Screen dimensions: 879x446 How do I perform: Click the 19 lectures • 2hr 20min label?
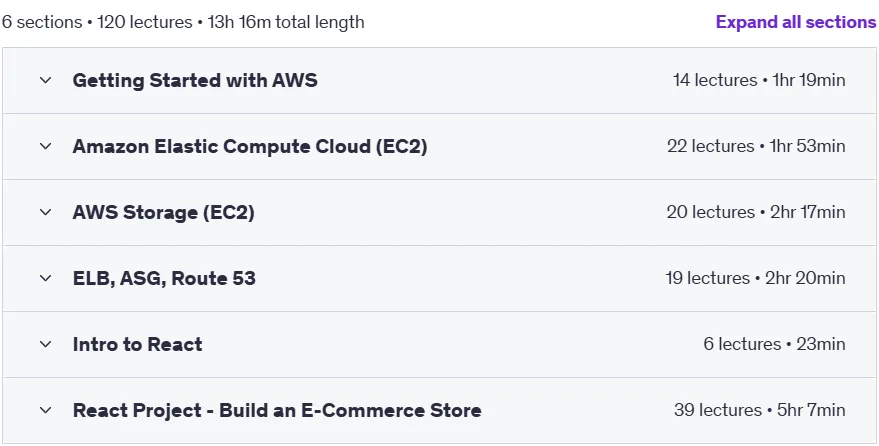click(756, 278)
